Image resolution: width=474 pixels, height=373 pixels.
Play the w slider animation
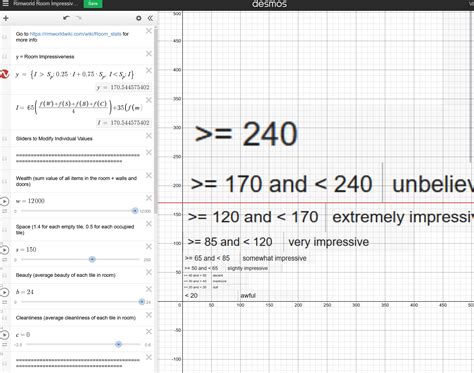click(x=4, y=201)
